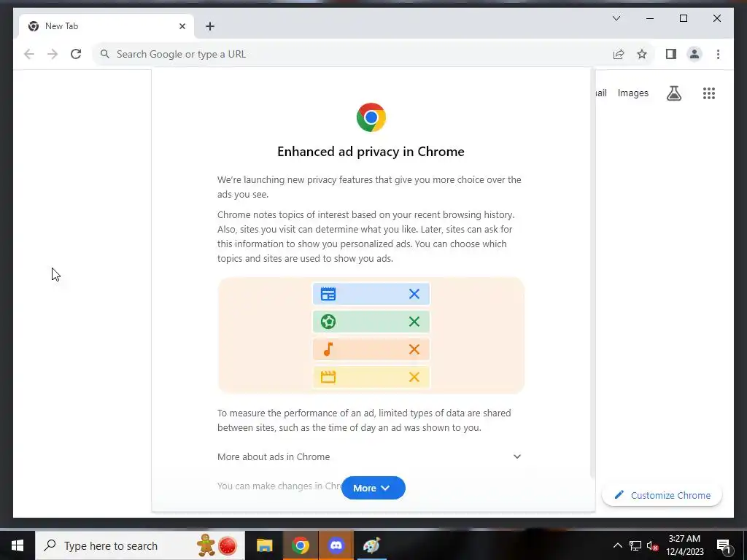
Task: Click the Customize Chrome button
Action: click(x=662, y=495)
